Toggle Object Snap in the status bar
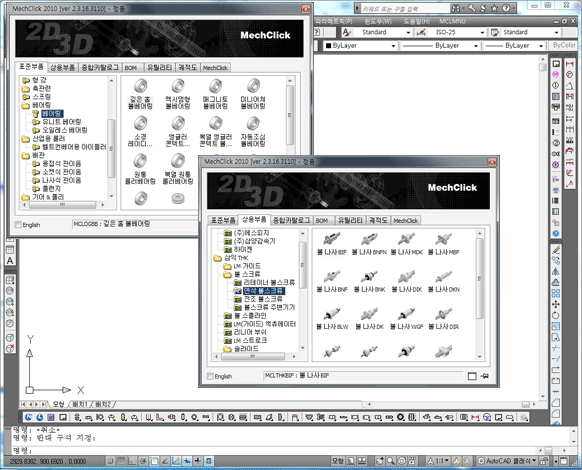 [x=154, y=461]
